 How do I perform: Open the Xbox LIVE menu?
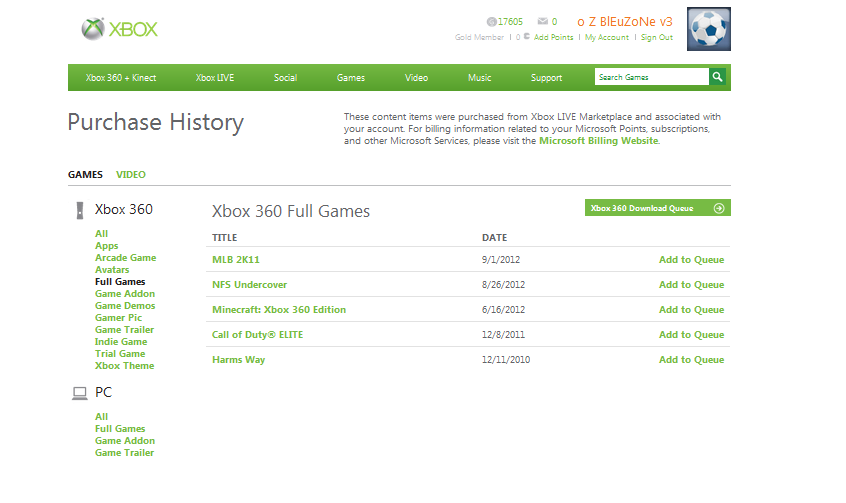(x=215, y=78)
